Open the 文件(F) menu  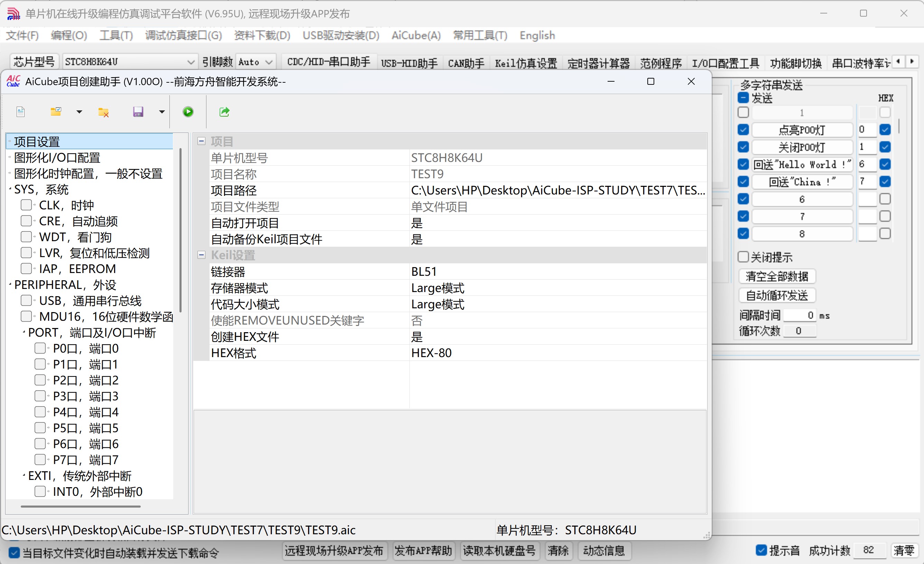22,35
